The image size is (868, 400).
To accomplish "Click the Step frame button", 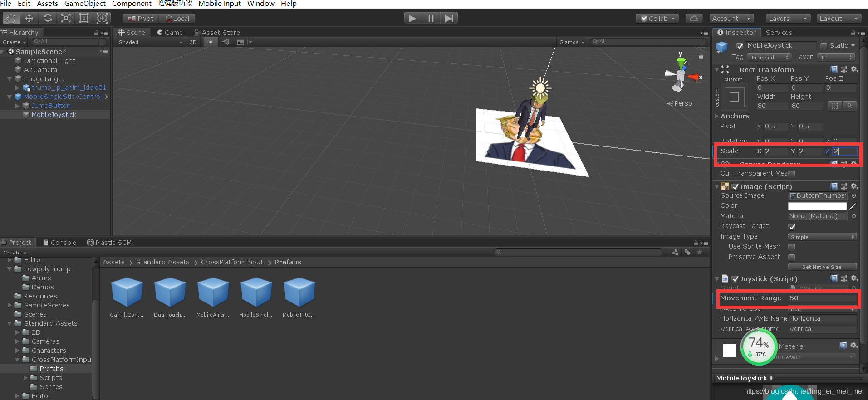I will (x=449, y=18).
